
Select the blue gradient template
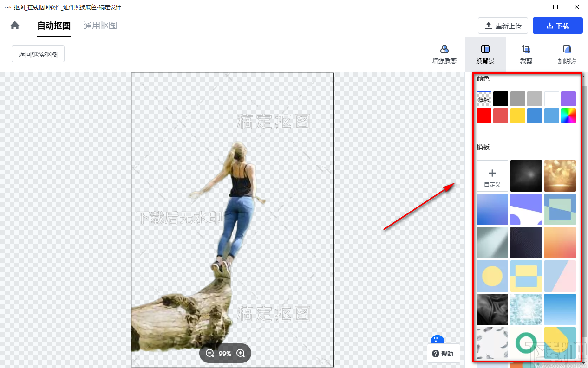tap(492, 209)
